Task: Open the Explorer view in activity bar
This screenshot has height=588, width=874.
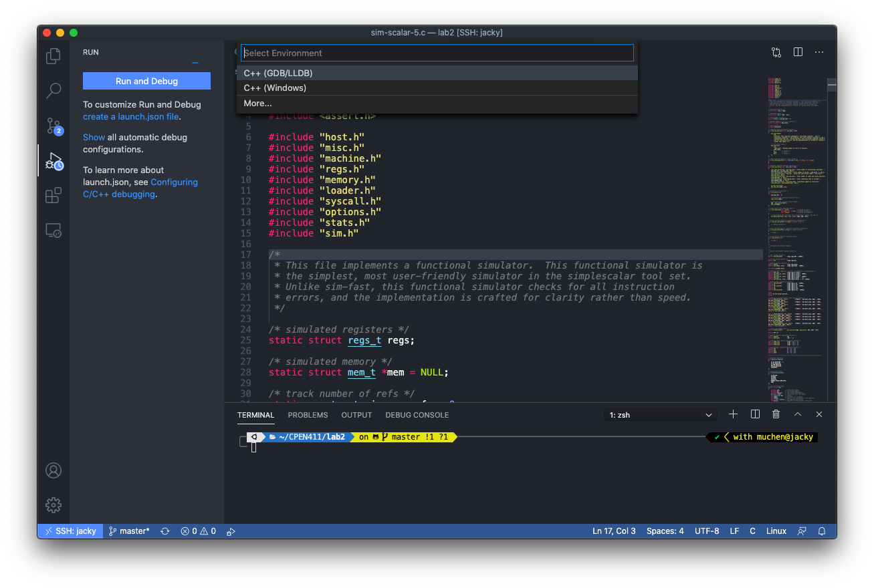Action: 53,56
